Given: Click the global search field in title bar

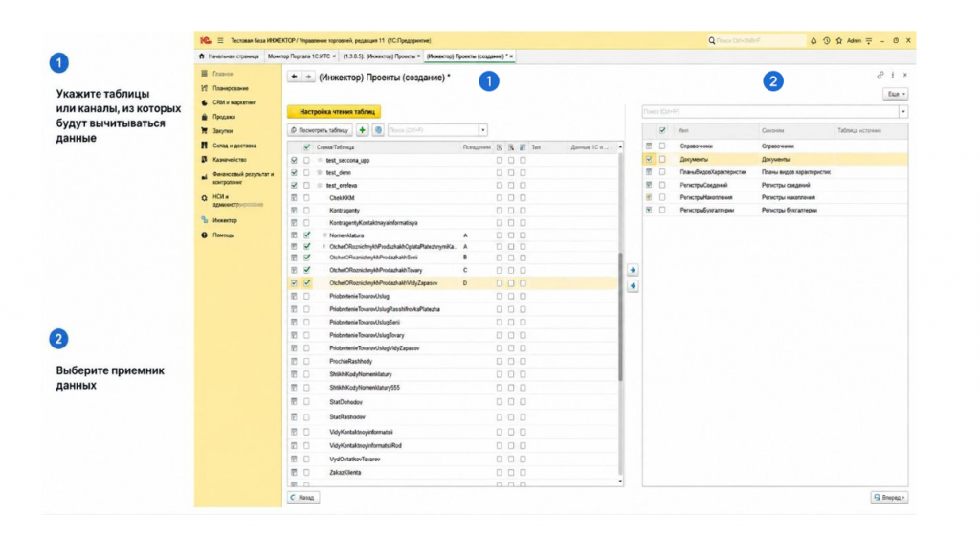Looking at the screenshot, I should pyautogui.click(x=757, y=40).
